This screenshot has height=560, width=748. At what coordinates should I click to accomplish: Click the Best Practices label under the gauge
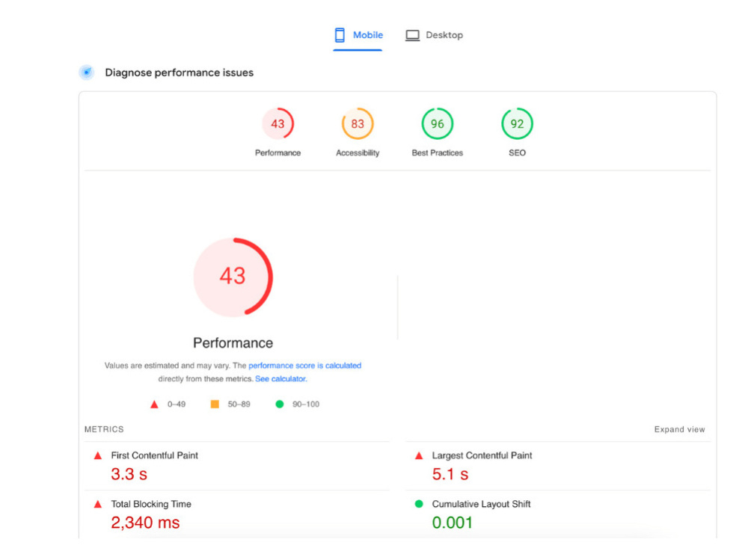point(437,153)
